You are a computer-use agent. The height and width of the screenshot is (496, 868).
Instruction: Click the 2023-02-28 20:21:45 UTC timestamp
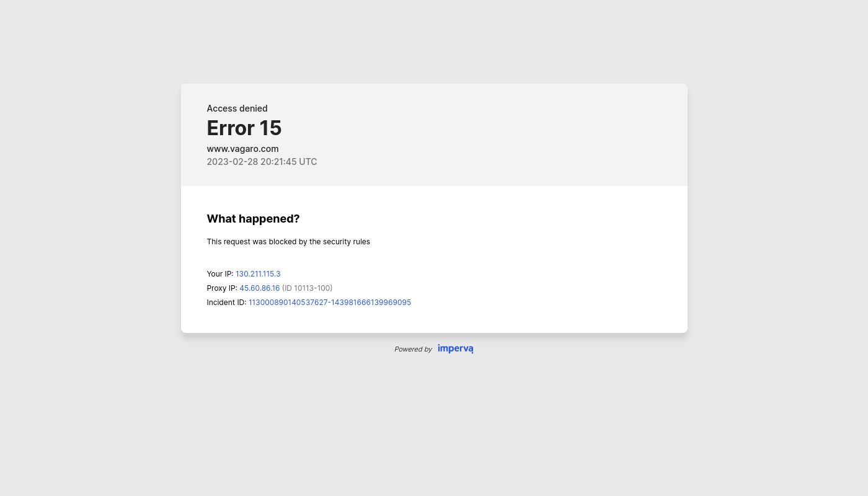click(262, 162)
